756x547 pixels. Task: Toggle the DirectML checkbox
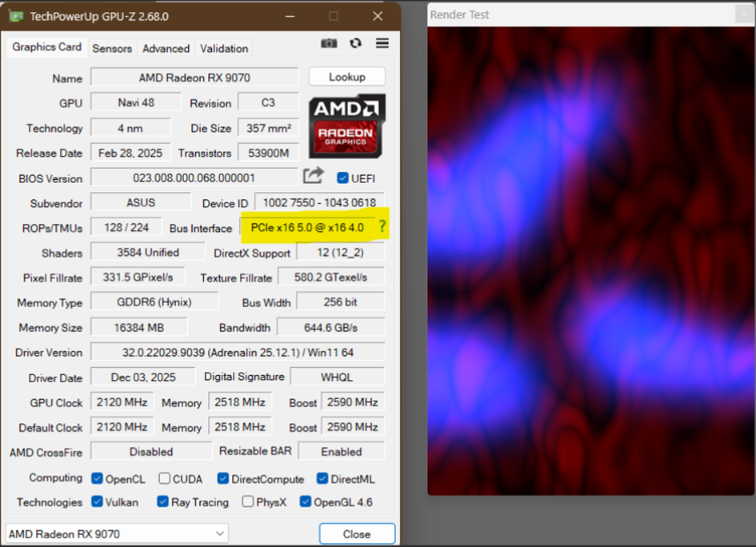pyautogui.click(x=322, y=478)
